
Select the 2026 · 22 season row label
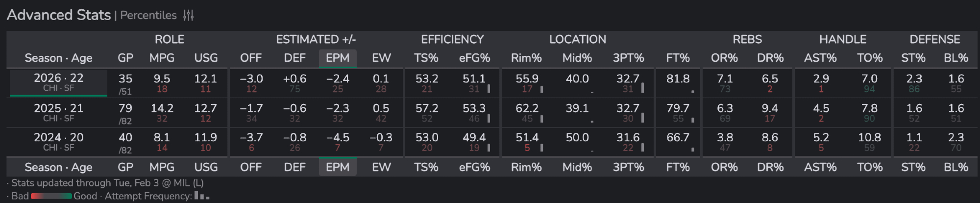pyautogui.click(x=58, y=82)
